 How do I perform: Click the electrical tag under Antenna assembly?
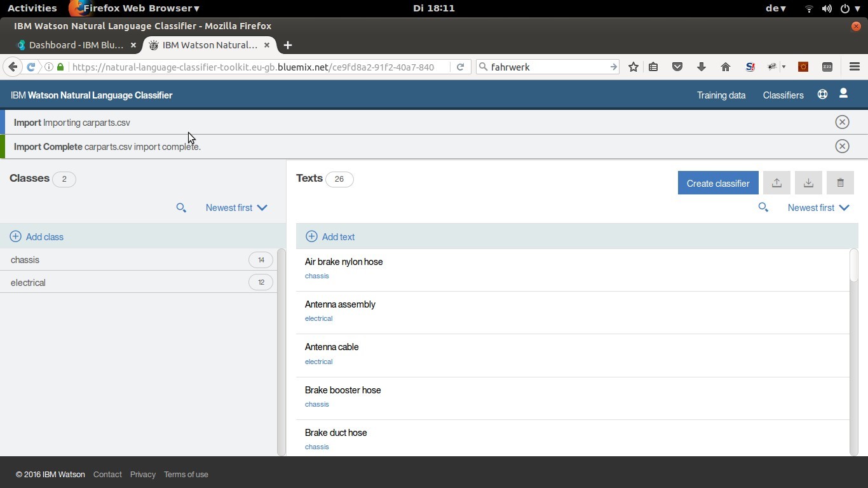click(x=318, y=318)
